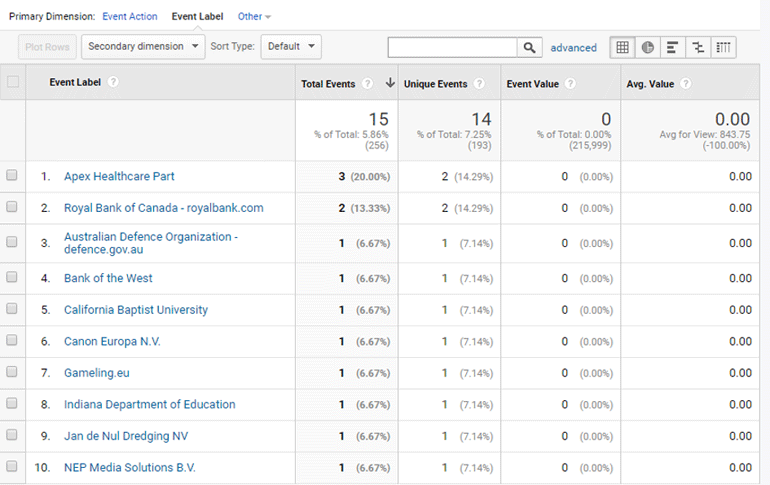The width and height of the screenshot is (770, 485).
Task: Click the 'Avg for View: 843.75' text
Action: tap(705, 135)
